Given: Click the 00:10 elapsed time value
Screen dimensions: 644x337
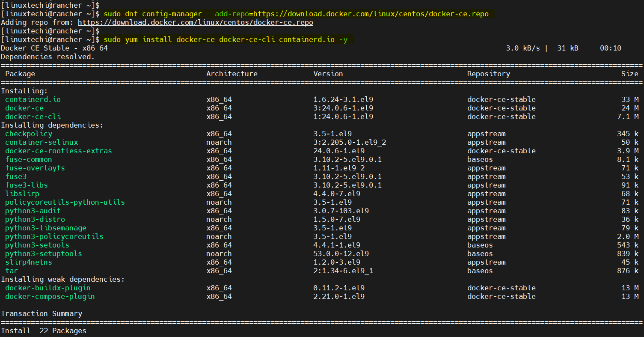Looking at the screenshot, I should click(x=611, y=48).
